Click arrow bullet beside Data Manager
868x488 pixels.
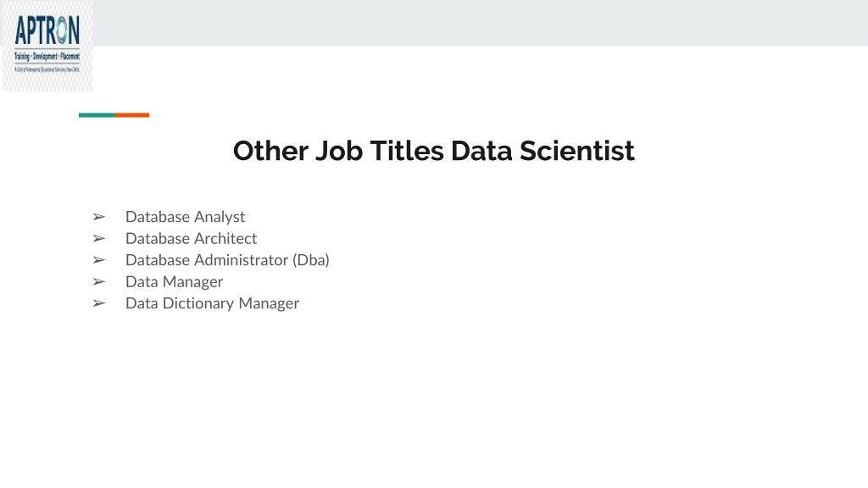click(99, 281)
